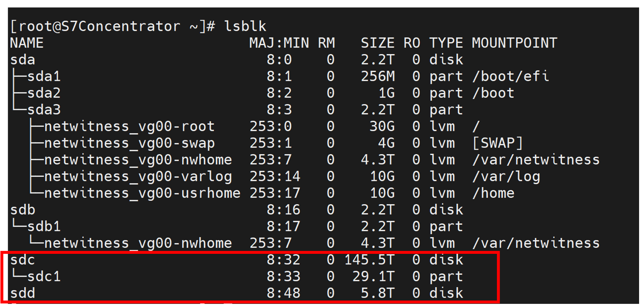Click the 145.5T size value

coord(369,260)
